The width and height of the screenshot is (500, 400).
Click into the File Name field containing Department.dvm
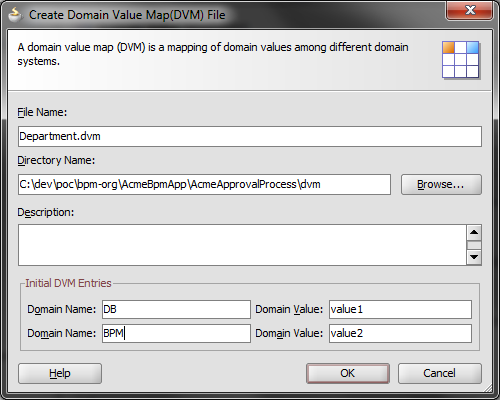(250, 136)
